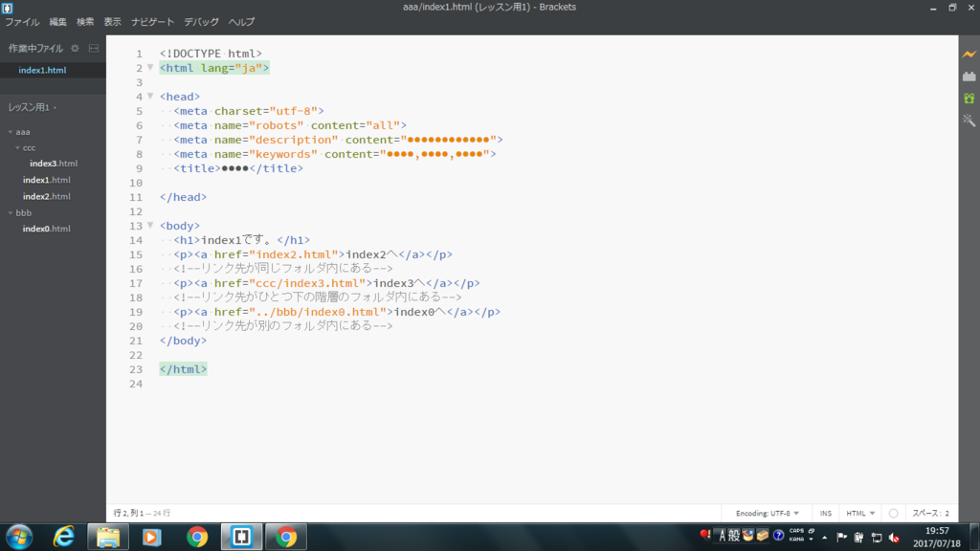Open File Explorer from taskbar
Viewport: 980px width, 551px height.
point(108,537)
